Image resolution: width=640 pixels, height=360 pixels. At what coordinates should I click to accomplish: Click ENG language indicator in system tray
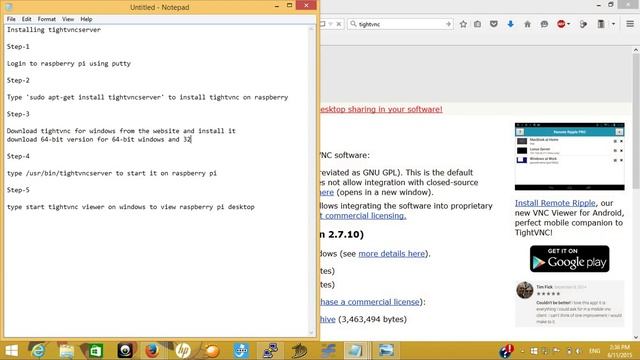(x=594, y=351)
